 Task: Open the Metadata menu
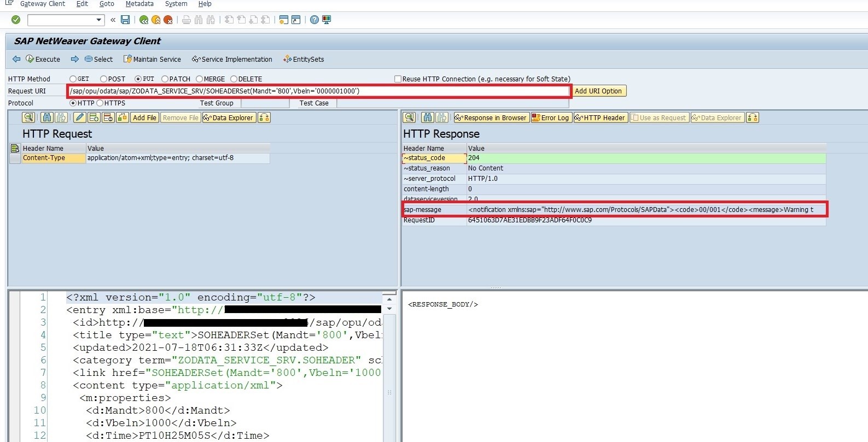[x=139, y=4]
